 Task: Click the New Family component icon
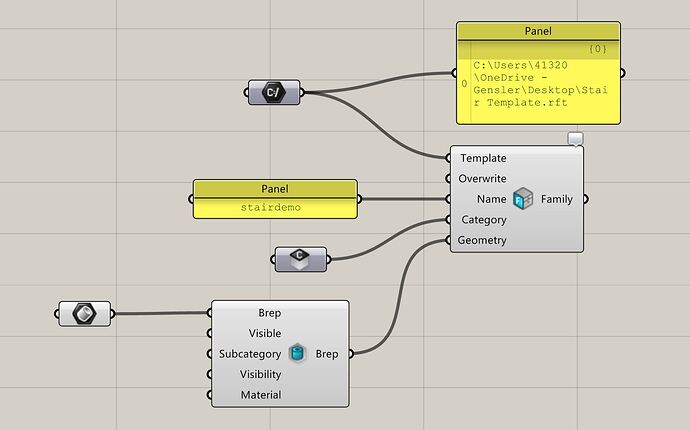[x=523, y=199]
